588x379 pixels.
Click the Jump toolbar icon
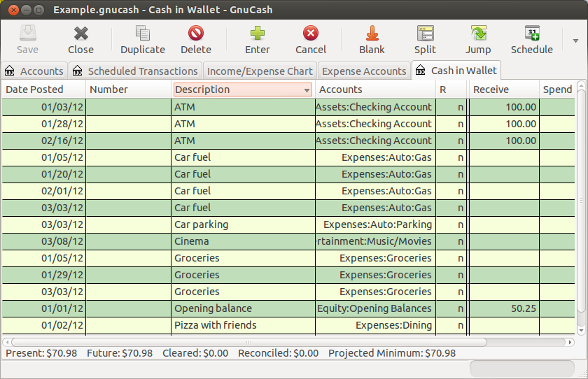tap(479, 33)
